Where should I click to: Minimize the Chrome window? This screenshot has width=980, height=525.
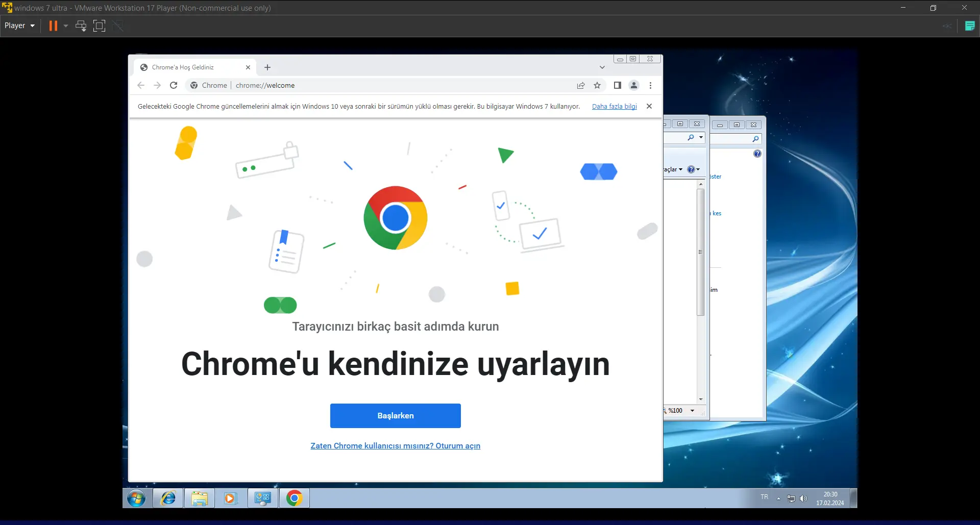pos(620,59)
